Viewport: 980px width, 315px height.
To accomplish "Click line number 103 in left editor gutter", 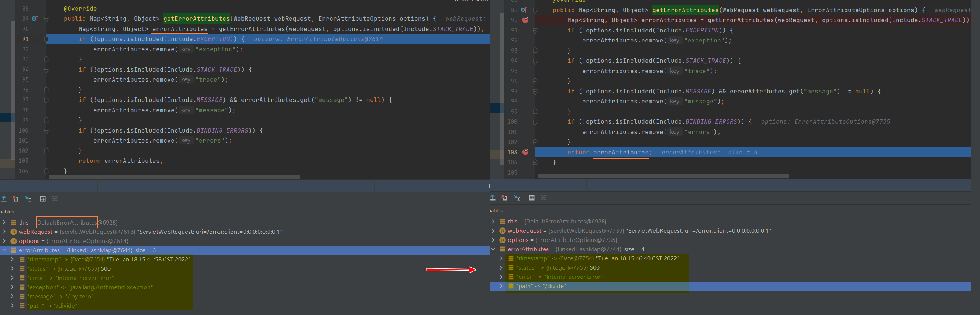I will (24, 161).
